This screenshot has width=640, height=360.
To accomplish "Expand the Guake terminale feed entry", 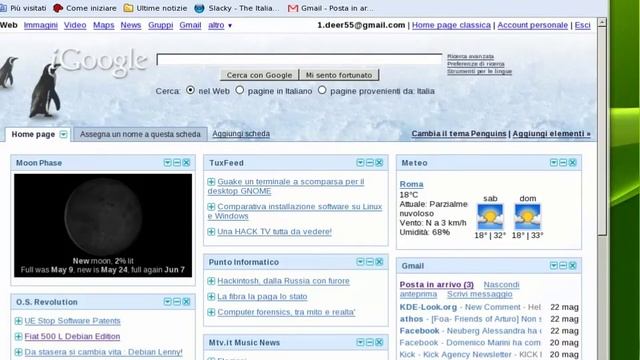I will [211, 182].
